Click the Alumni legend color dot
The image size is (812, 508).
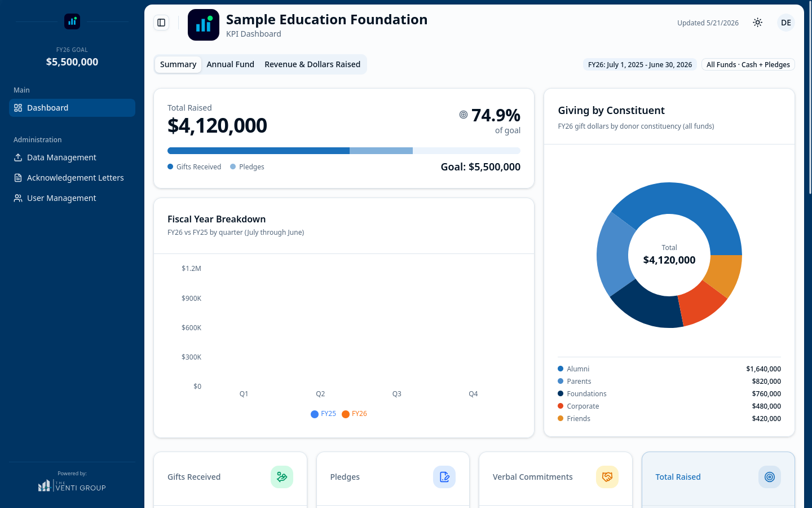coord(561,369)
